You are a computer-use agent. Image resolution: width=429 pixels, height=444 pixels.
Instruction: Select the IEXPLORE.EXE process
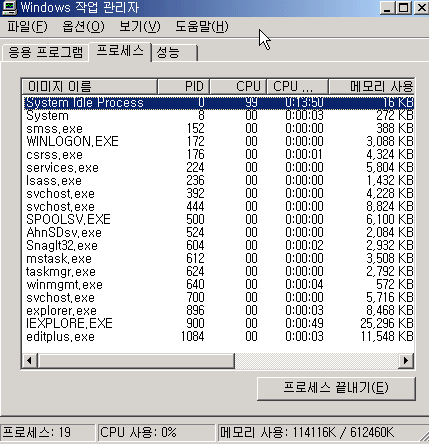[218, 324]
